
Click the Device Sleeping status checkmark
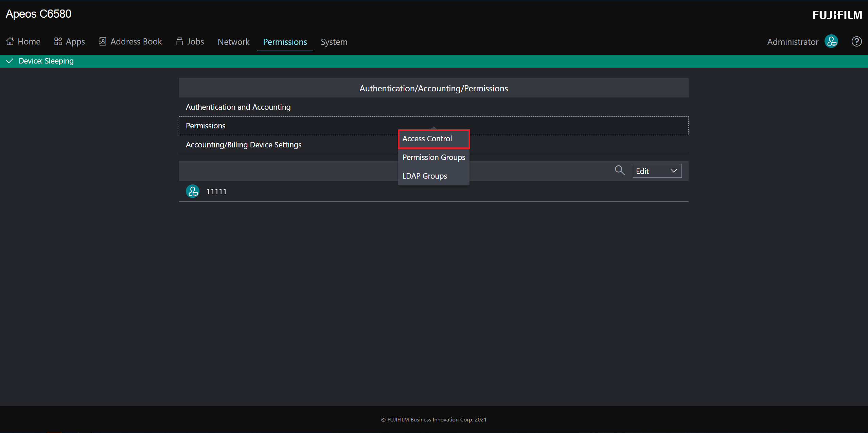[x=10, y=61]
